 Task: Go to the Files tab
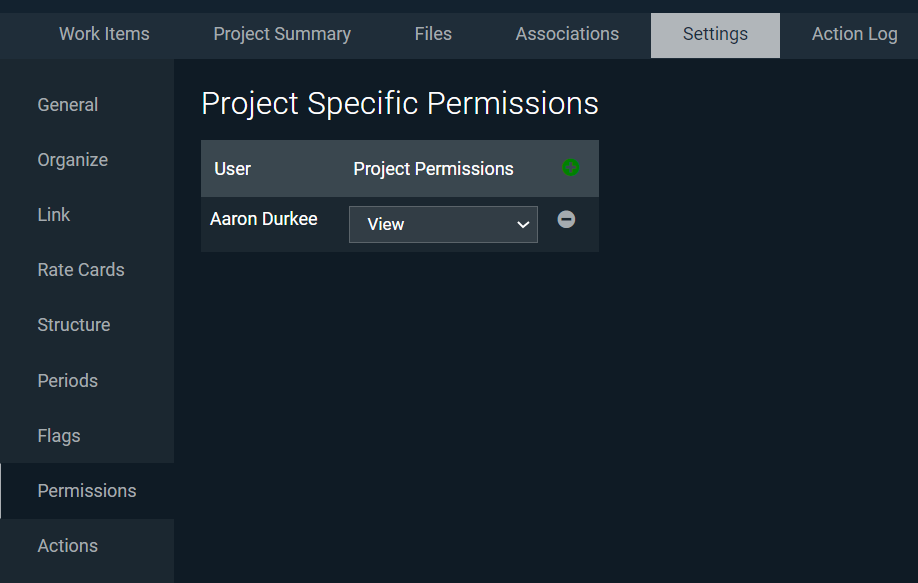click(x=433, y=34)
